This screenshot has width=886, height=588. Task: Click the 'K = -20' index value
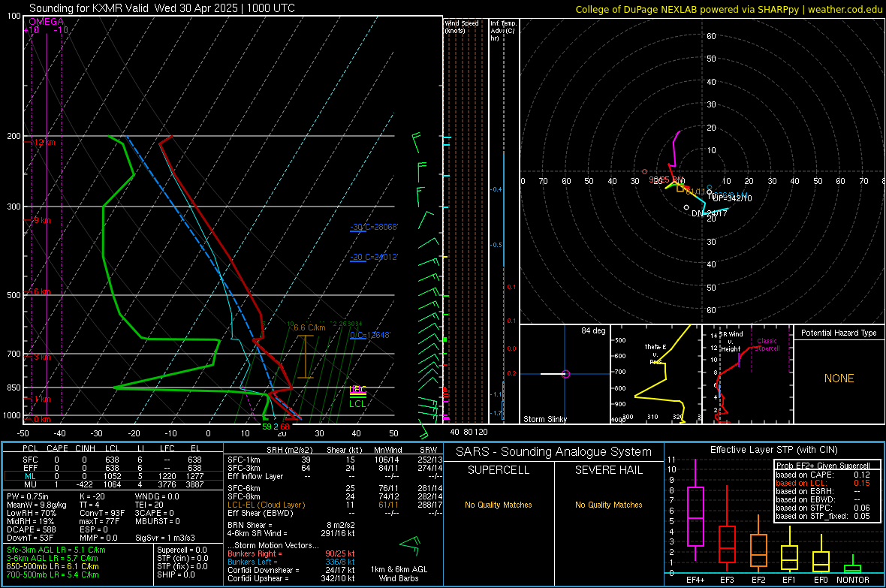coord(92,496)
